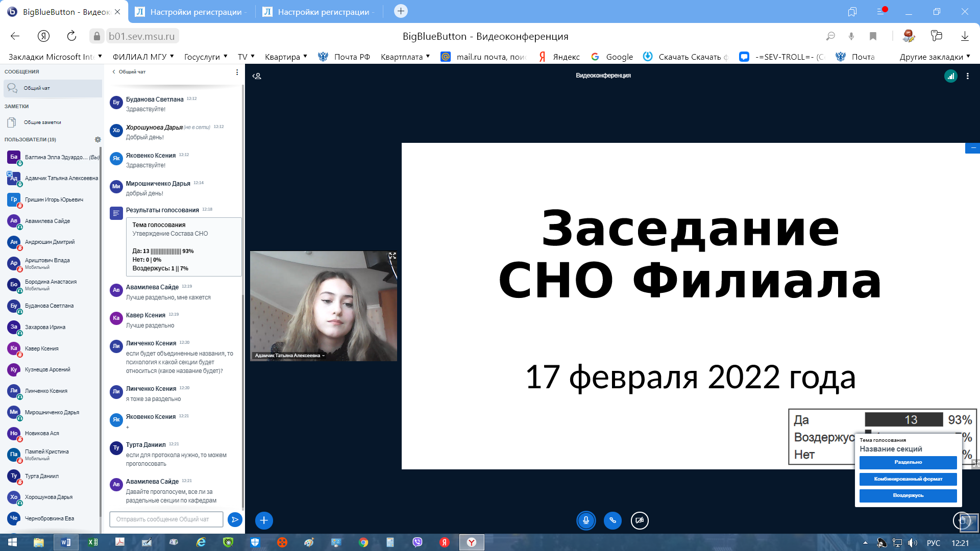Open Excel from the taskbar

pyautogui.click(x=93, y=542)
